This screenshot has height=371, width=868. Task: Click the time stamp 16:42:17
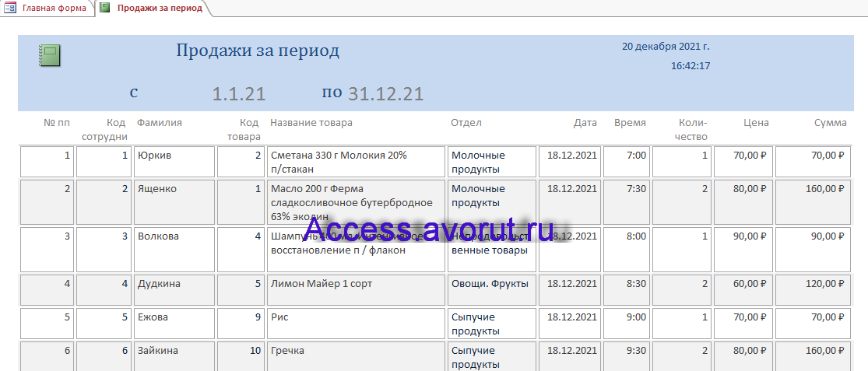691,66
